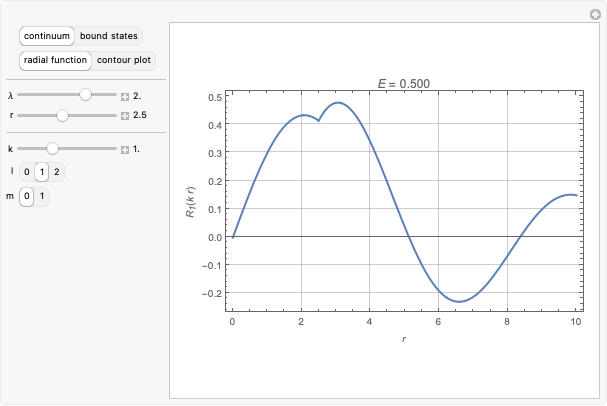Set l to 0

click(27, 172)
